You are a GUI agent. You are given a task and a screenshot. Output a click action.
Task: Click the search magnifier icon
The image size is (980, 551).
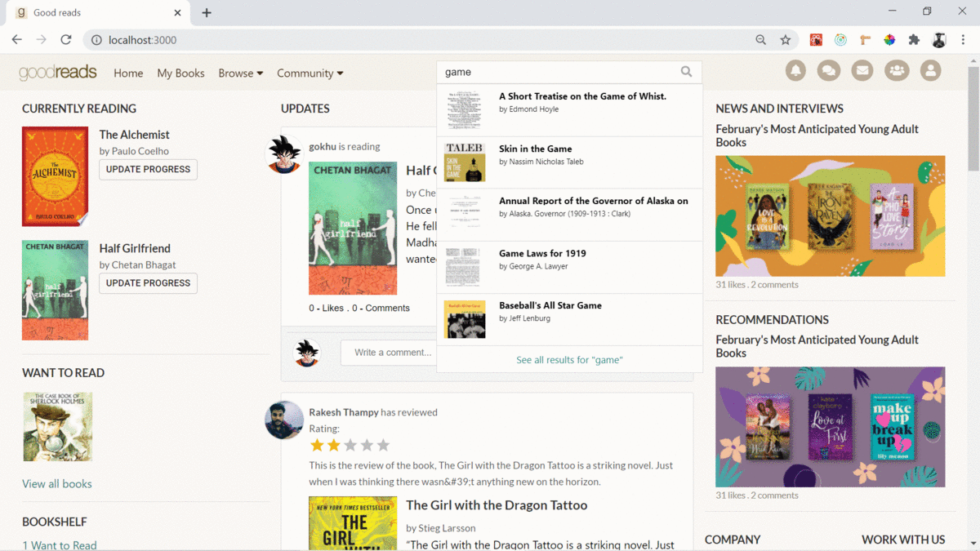pyautogui.click(x=686, y=72)
